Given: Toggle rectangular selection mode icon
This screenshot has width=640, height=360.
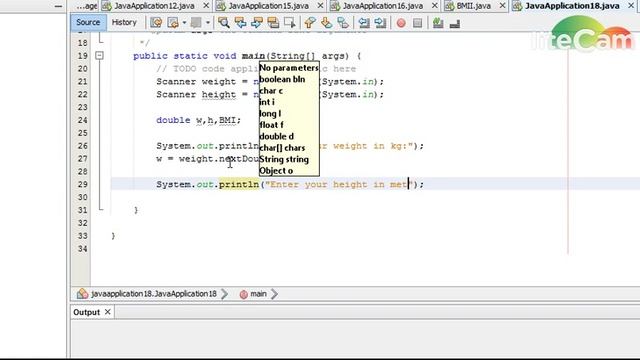Looking at the screenshot, I should tap(289, 23).
